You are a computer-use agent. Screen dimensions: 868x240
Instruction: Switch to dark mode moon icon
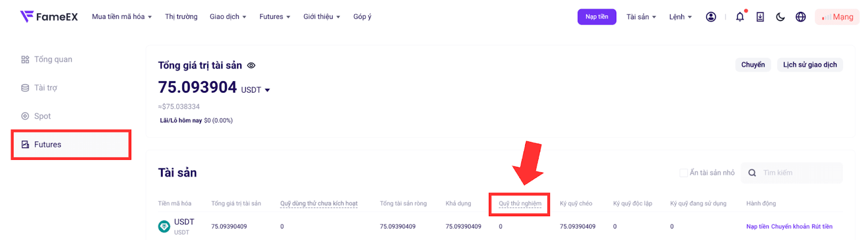tap(780, 17)
